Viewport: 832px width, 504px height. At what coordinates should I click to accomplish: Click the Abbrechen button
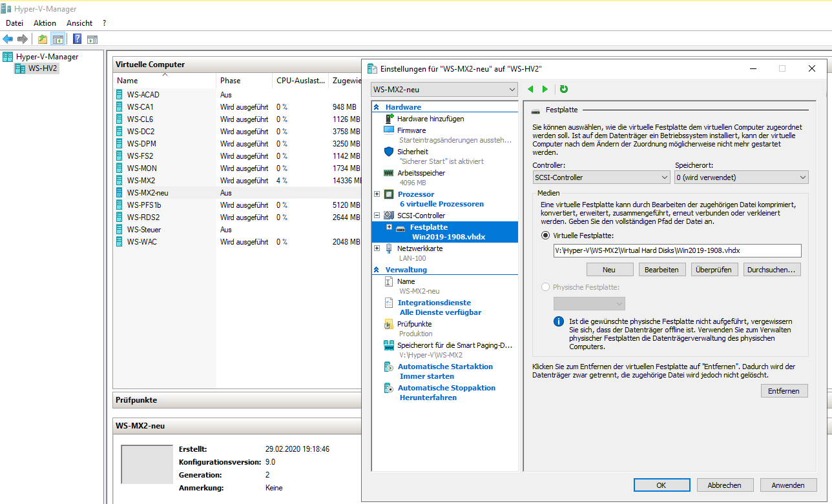click(724, 485)
